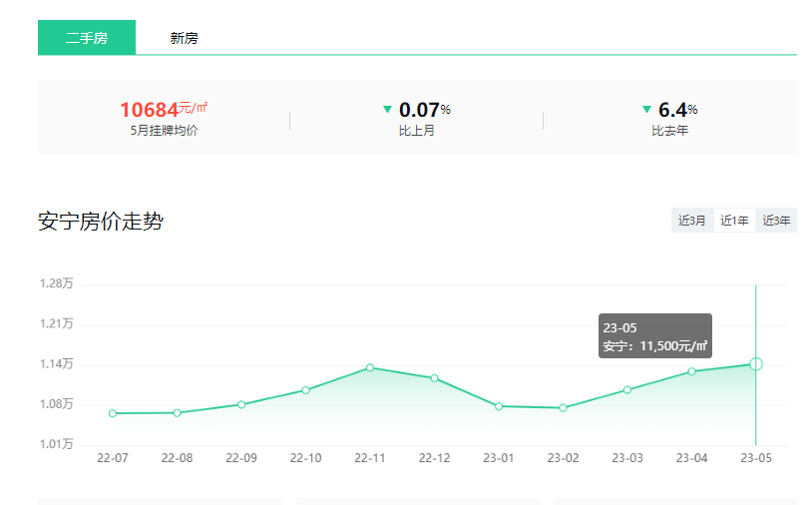
Task: Click the 23-03 data point marker
Action: coord(627,389)
